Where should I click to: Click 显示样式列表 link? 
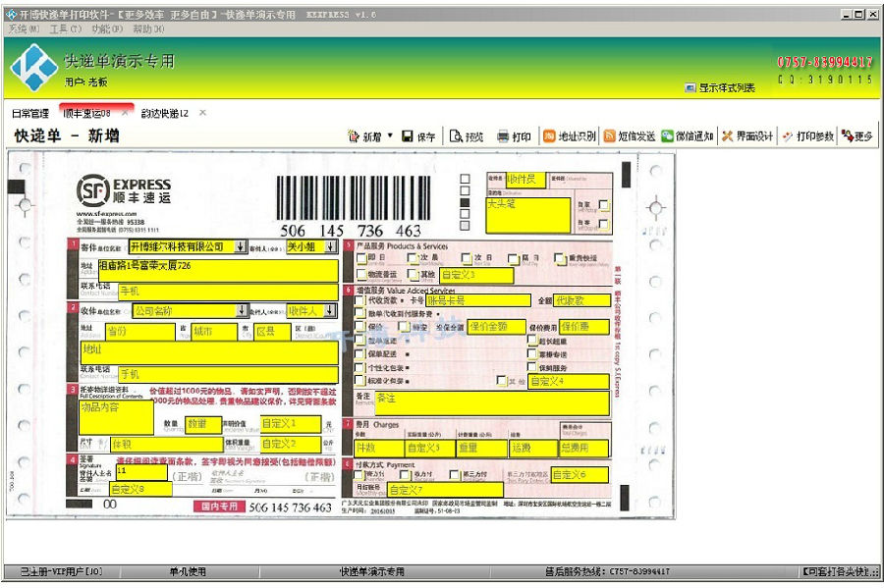click(727, 87)
